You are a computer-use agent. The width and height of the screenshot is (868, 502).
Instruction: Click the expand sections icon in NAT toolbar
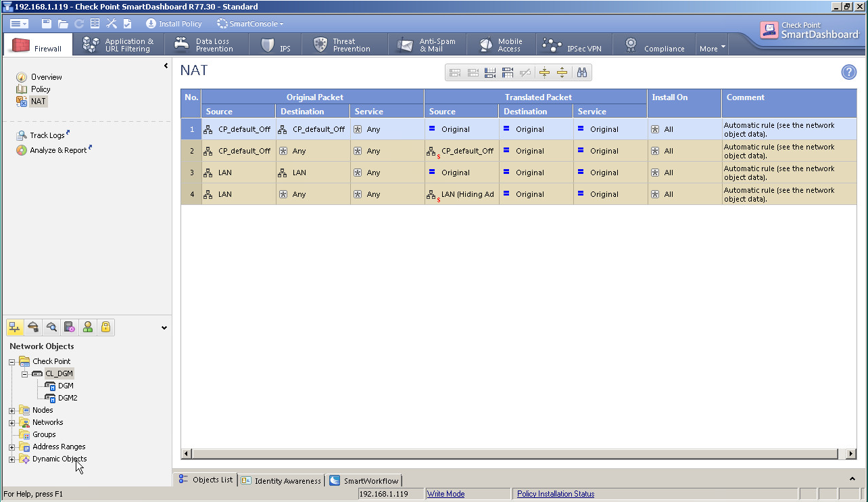click(x=562, y=72)
